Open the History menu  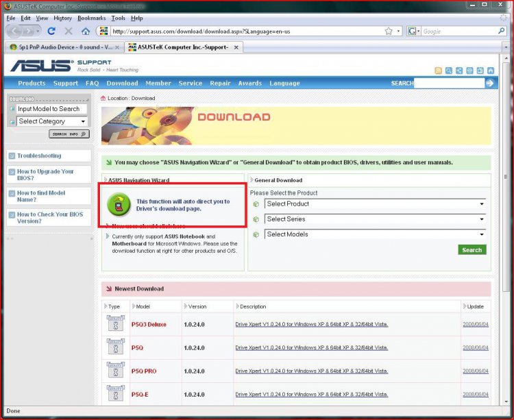pos(62,18)
